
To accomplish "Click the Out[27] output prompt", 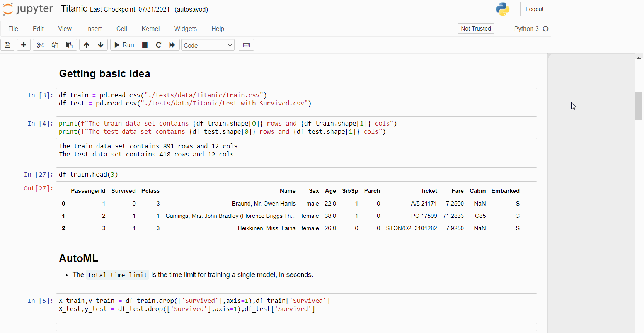I will point(38,189).
